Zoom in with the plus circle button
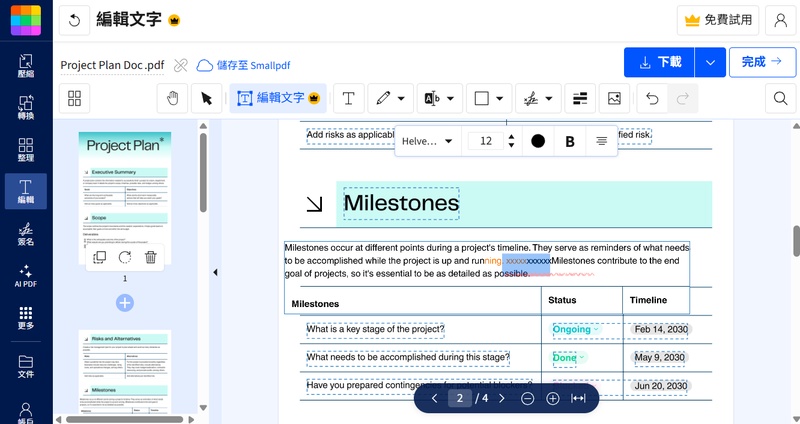 (x=553, y=398)
